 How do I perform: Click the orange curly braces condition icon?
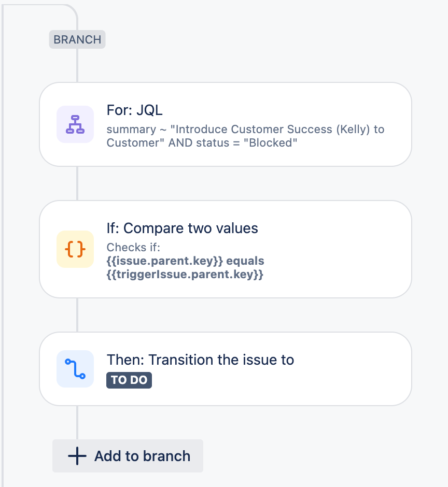(75, 249)
